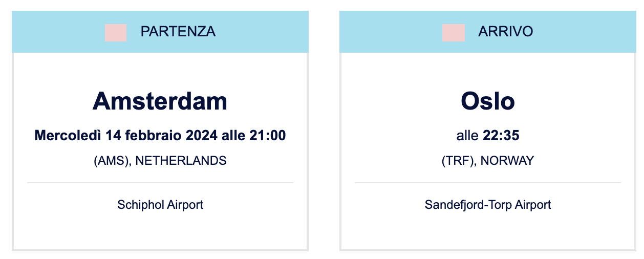Click the Amsterdam city heading
This screenshot has height=259, width=644.
160,101
